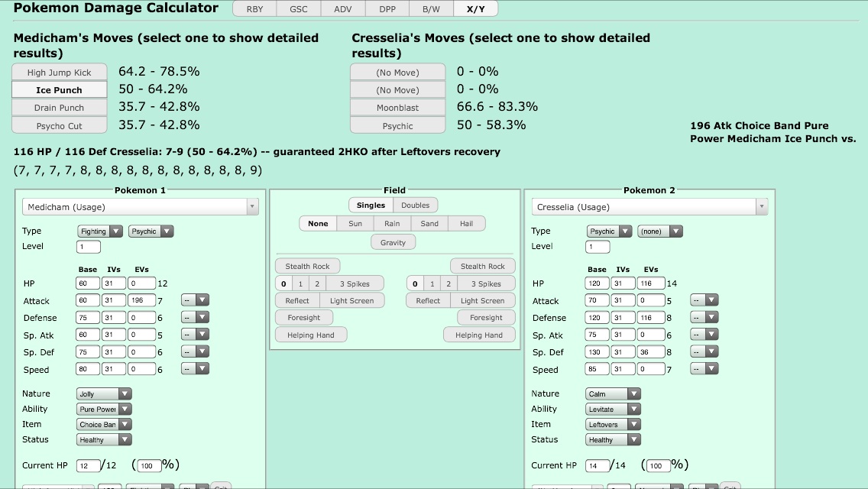Screen dimensions: 868x489
Task: Toggle Reflect on Cresselia's side
Action: (428, 300)
